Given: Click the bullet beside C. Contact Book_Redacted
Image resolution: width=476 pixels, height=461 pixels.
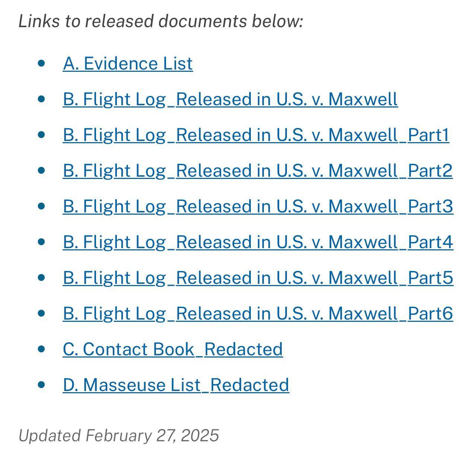Looking at the screenshot, I should pyautogui.click(x=41, y=349).
